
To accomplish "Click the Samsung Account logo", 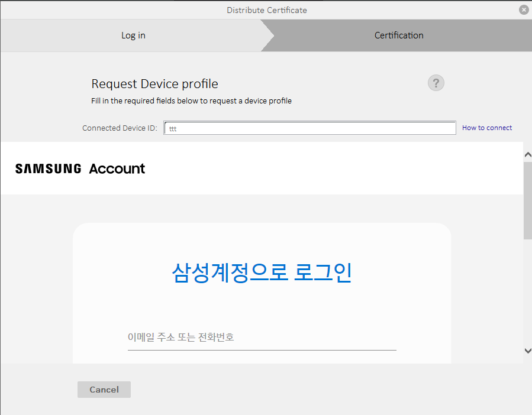I will (x=80, y=168).
